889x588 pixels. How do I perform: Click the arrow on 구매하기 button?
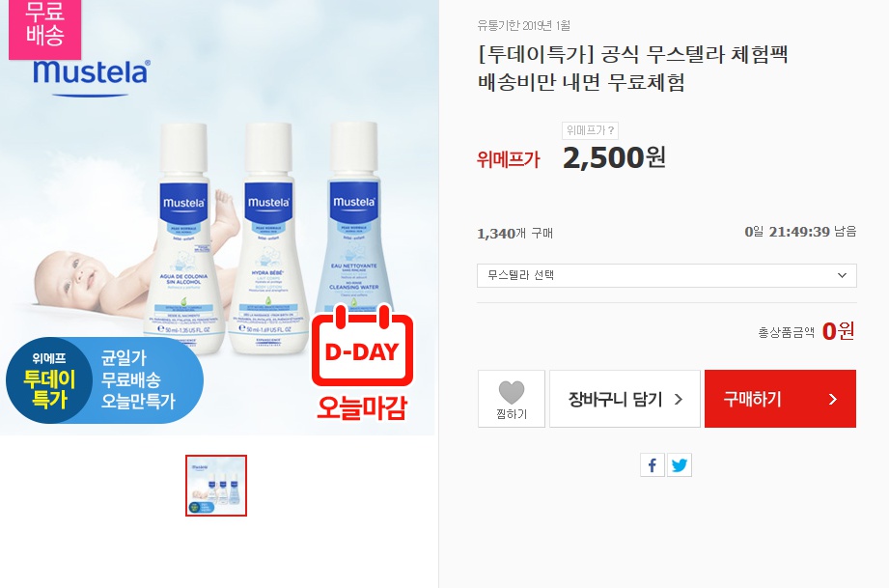[832, 399]
